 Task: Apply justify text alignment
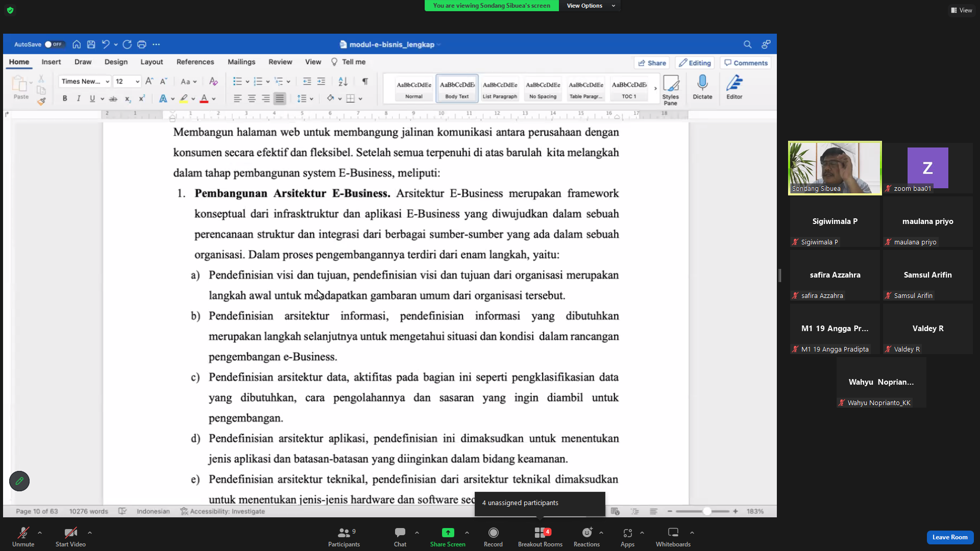[x=280, y=98]
